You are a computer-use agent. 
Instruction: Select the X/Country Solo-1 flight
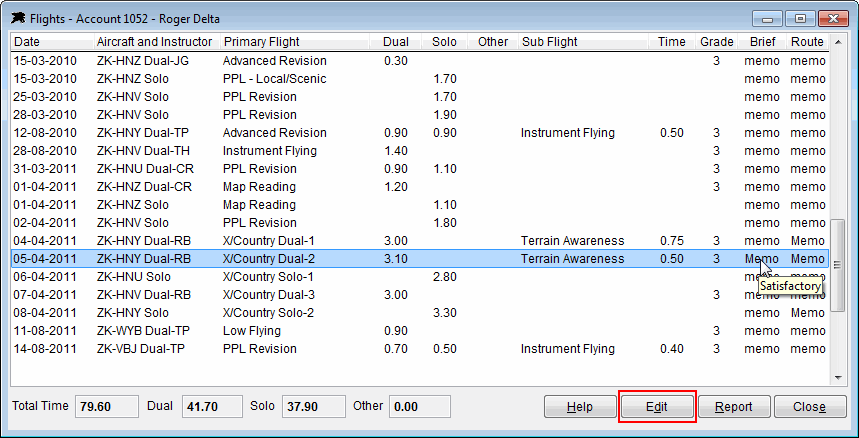click(x=268, y=277)
